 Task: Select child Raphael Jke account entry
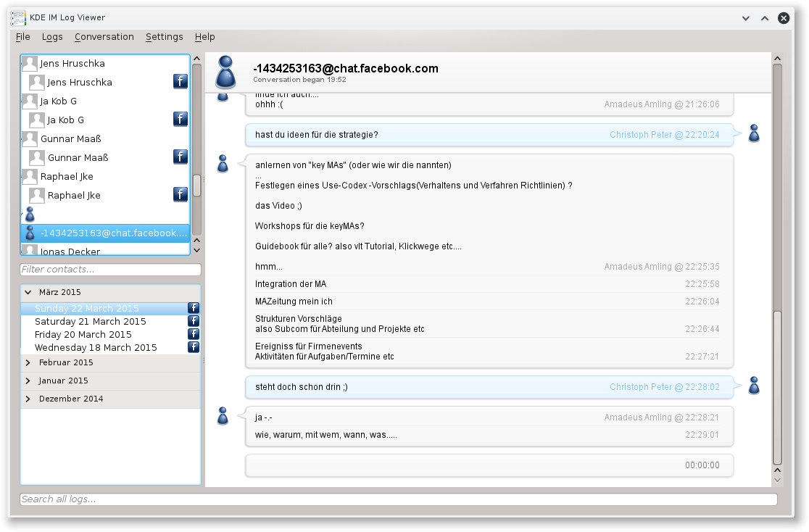click(x=105, y=195)
